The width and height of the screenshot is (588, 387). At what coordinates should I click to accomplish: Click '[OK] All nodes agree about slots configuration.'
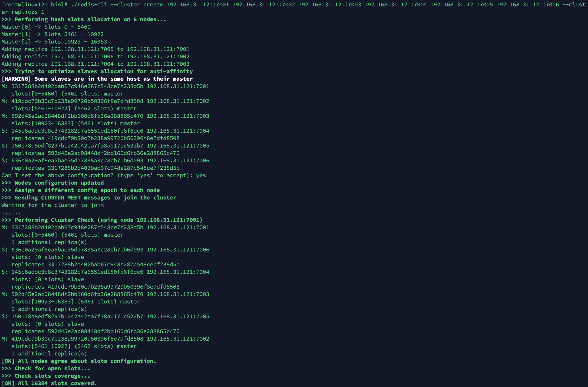tap(79, 361)
